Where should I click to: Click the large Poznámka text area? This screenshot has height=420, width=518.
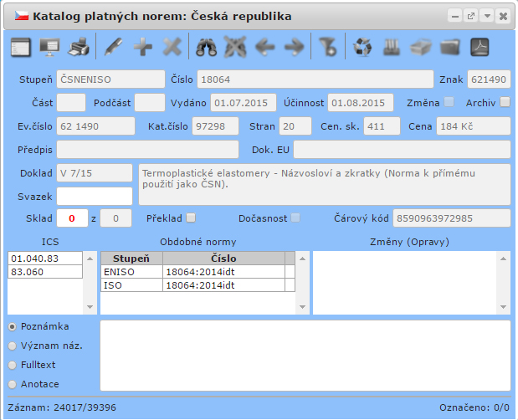click(305, 356)
